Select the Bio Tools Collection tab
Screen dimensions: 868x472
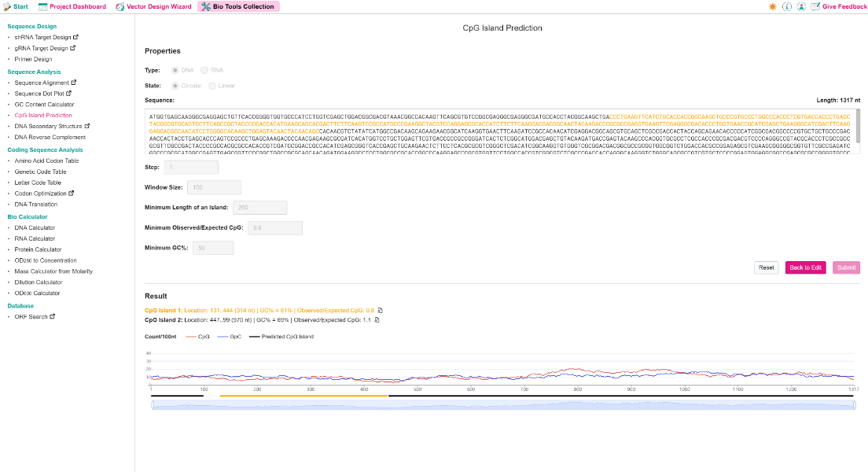[x=238, y=6]
